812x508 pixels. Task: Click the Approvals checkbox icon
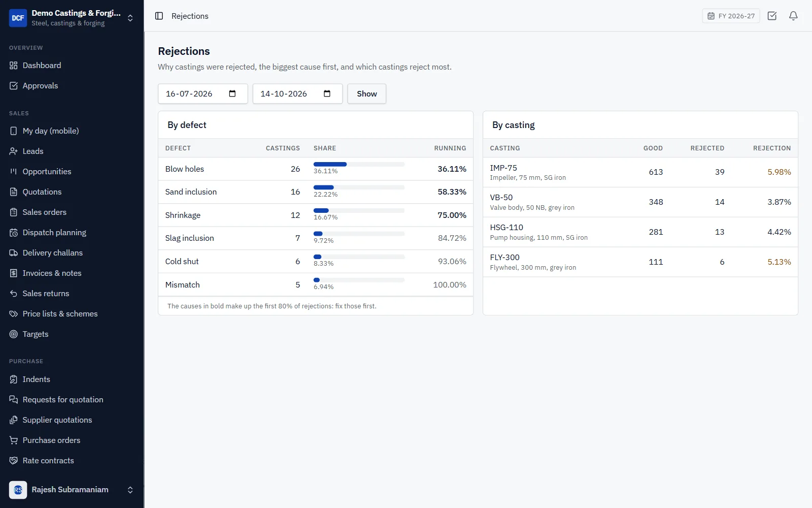[x=14, y=86]
